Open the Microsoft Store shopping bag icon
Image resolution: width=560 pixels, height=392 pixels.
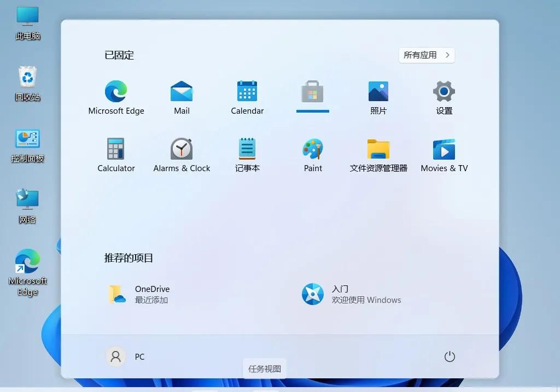[312, 92]
